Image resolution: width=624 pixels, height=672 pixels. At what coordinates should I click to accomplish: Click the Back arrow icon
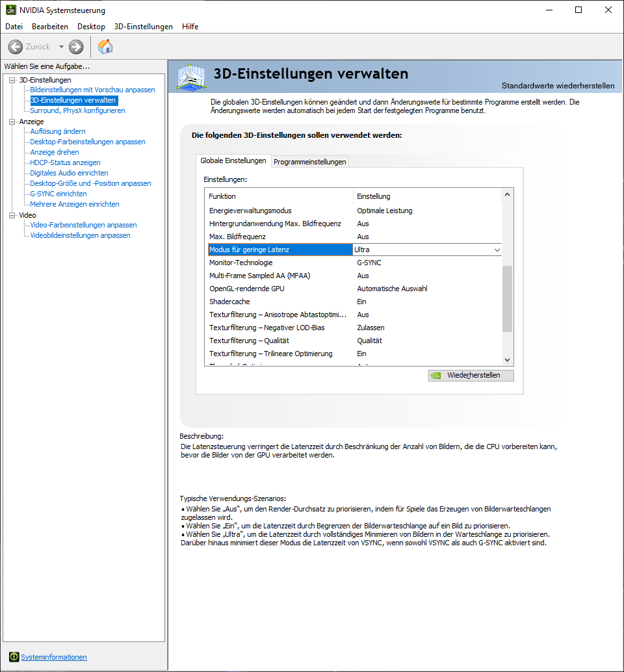tap(16, 47)
